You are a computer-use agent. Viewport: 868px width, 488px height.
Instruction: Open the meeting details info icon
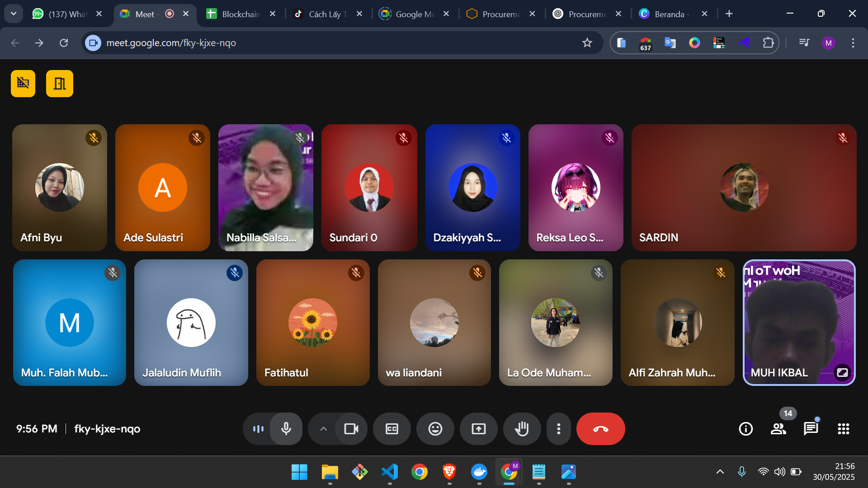pyautogui.click(x=745, y=429)
